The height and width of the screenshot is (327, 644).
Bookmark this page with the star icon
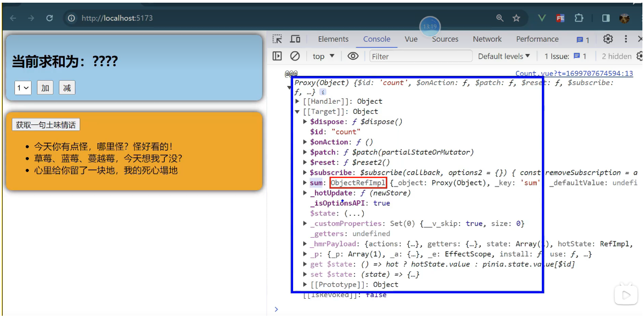click(516, 18)
